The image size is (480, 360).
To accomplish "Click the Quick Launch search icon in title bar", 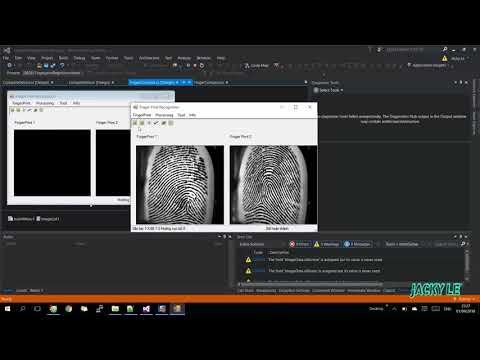I will (x=445, y=49).
